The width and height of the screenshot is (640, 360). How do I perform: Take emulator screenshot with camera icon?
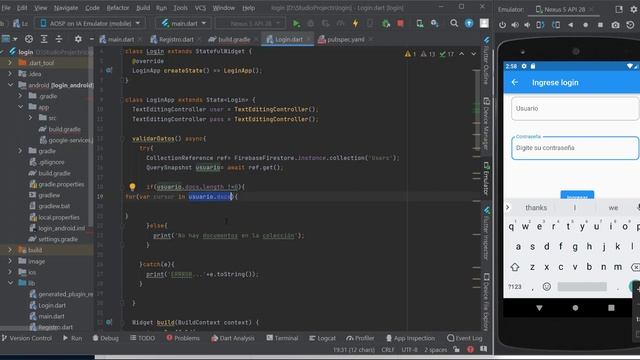tap(615, 25)
